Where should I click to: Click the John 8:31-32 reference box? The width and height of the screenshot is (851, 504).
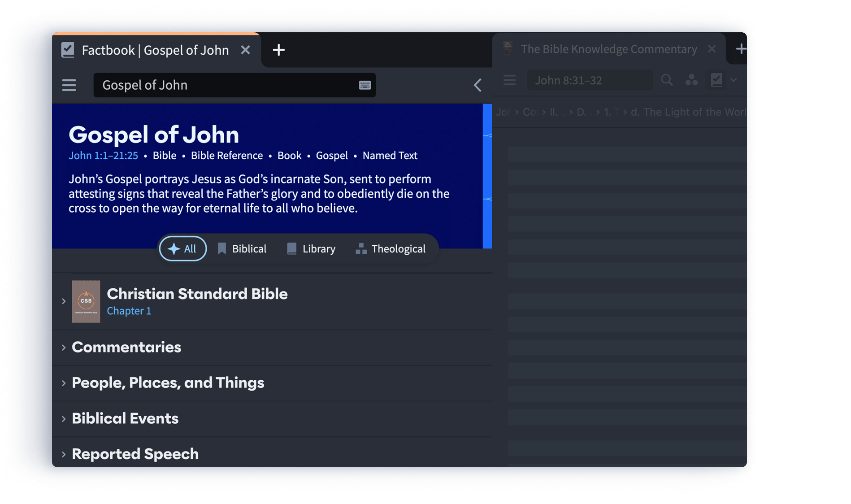(x=590, y=80)
